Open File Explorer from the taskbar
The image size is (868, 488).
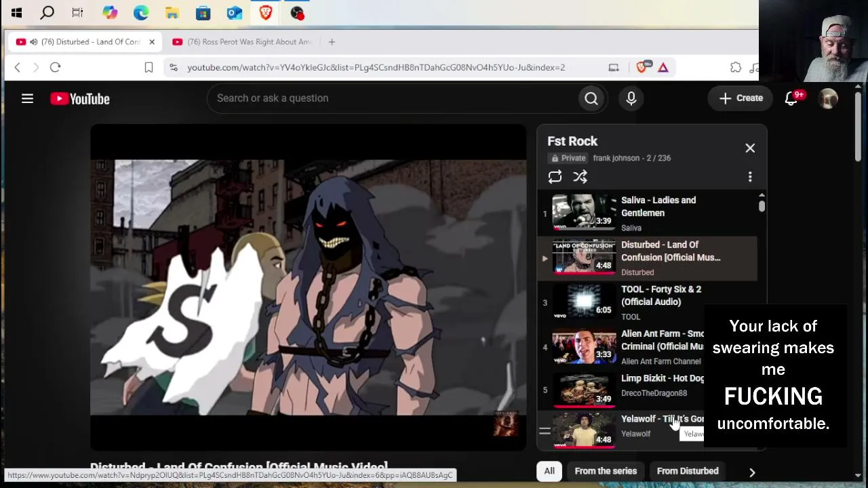[x=172, y=12]
